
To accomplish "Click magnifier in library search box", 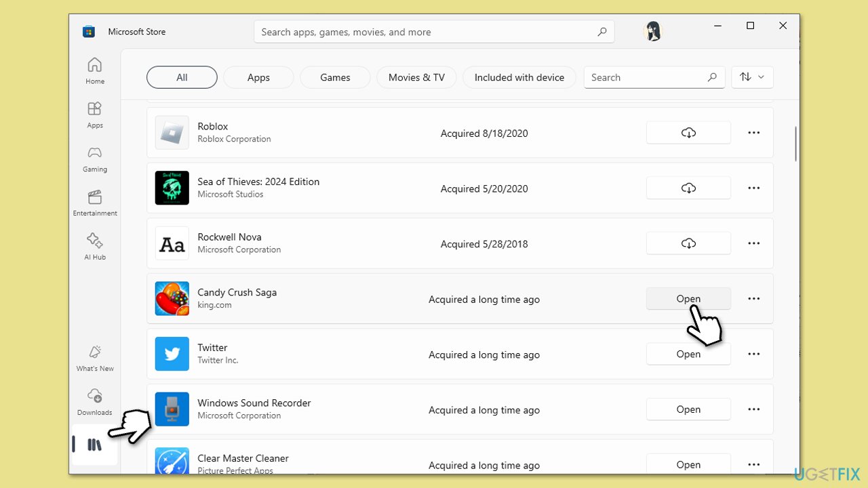I will click(712, 77).
